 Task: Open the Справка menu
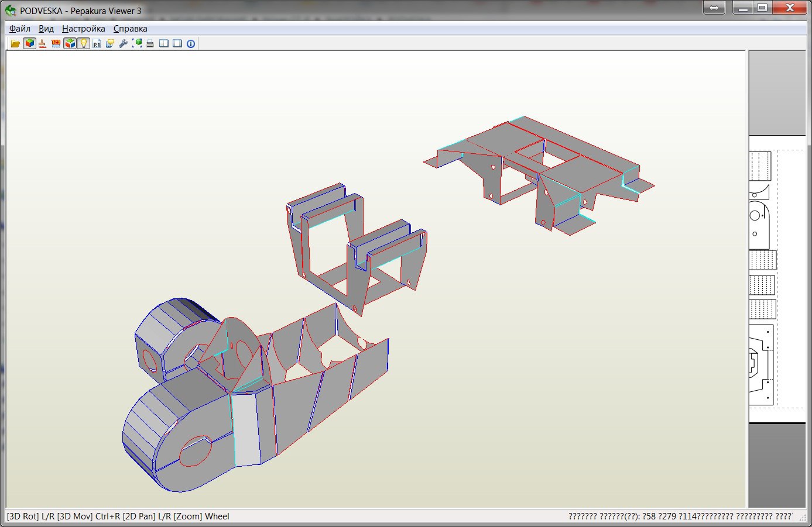pos(131,29)
